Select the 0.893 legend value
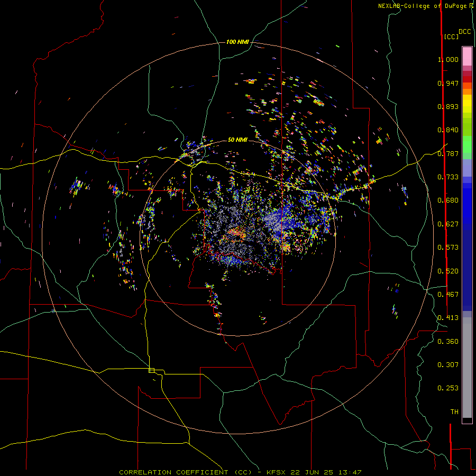 click(x=448, y=106)
